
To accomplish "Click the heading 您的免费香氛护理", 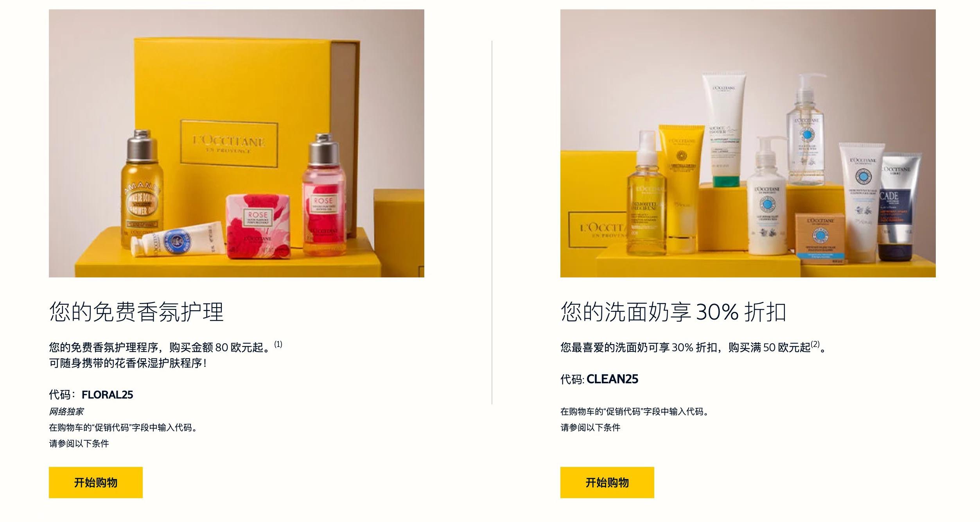I will 136,312.
